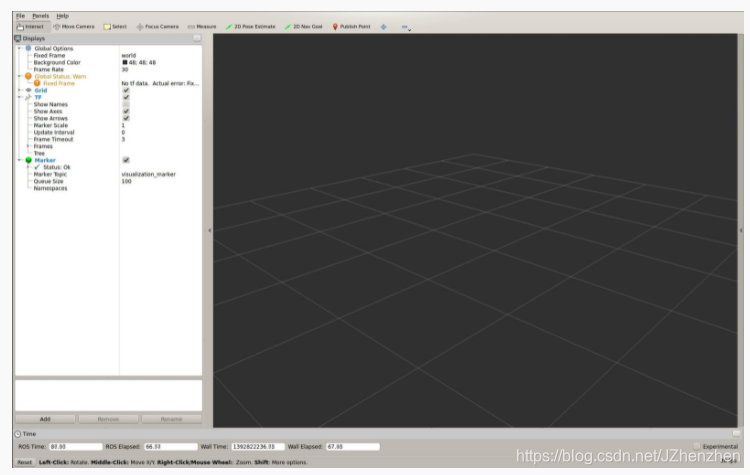Click the 'visualization_marker' topic value
Screen dimensions: 750x475
coord(149,174)
